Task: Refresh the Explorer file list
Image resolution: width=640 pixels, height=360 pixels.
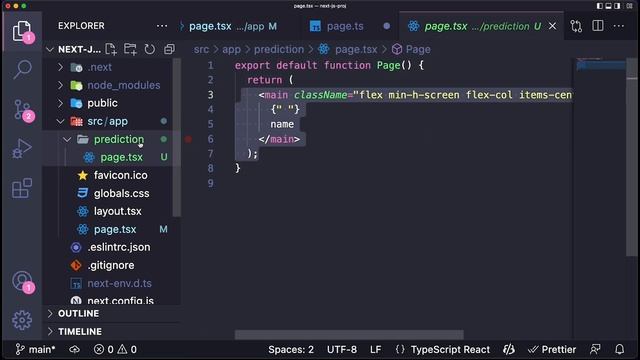Action: tap(150, 49)
